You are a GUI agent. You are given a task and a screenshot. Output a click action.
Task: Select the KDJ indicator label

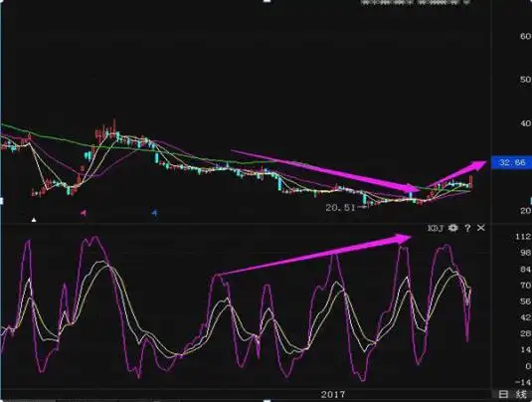click(x=436, y=228)
